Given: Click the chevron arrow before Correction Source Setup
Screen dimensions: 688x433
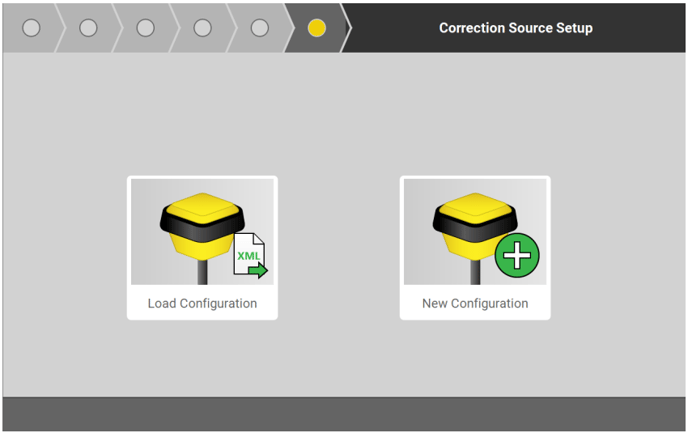Looking at the screenshot, I should click(x=346, y=28).
